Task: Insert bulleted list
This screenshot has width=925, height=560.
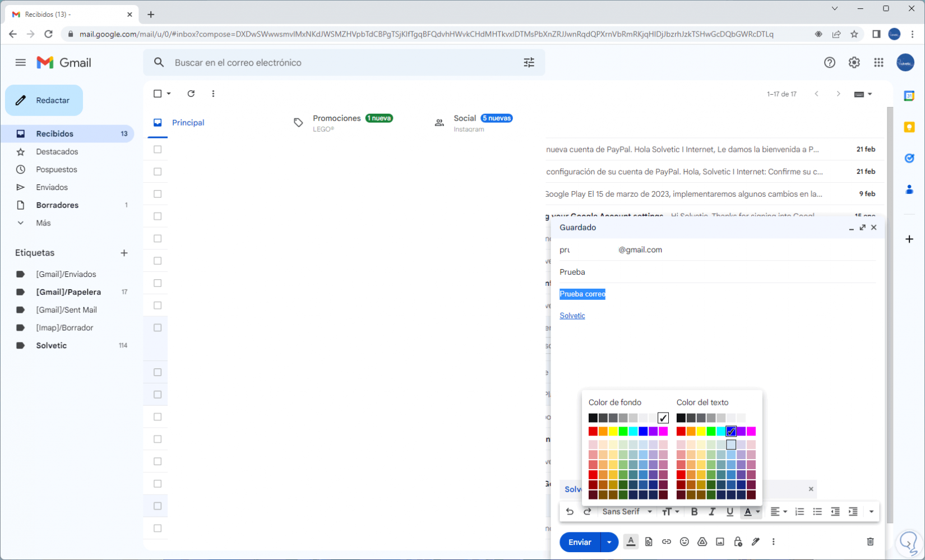Action: coord(817,511)
